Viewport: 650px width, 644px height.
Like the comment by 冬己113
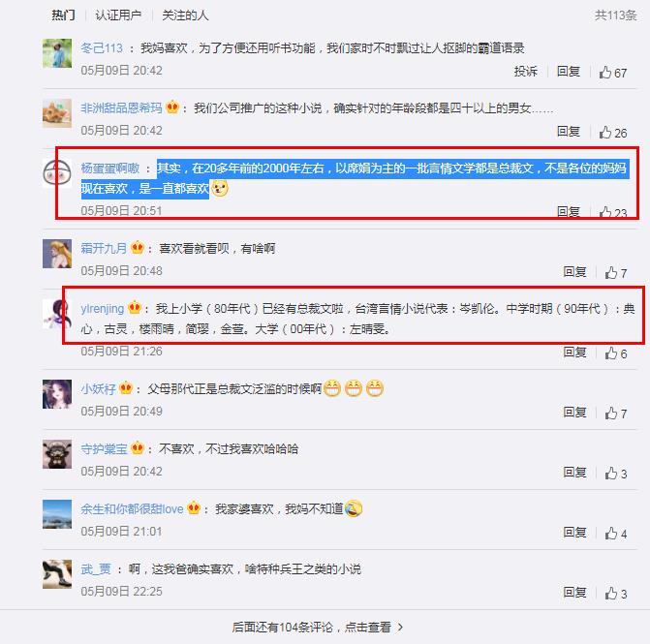pos(612,73)
